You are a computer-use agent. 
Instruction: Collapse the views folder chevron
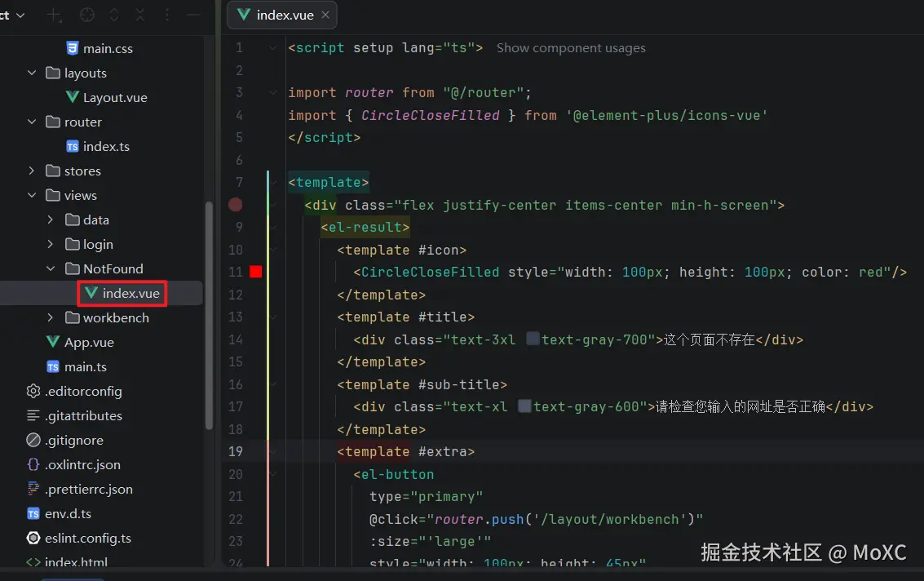32,195
